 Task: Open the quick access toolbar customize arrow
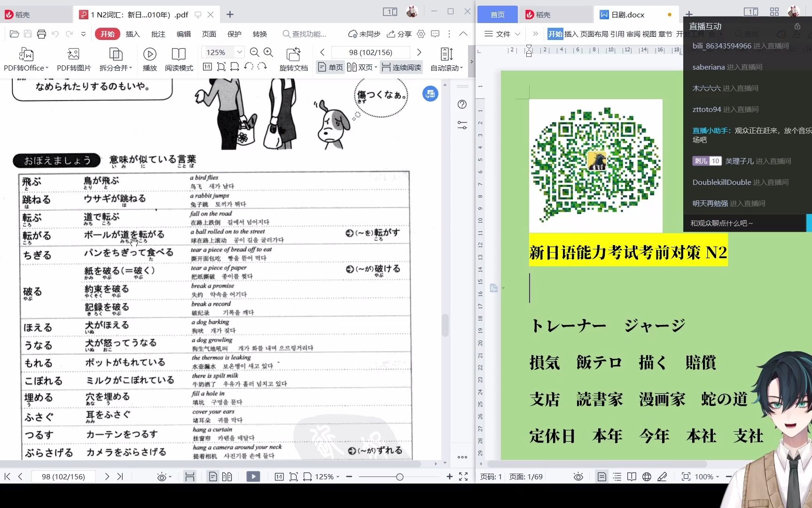83,34
